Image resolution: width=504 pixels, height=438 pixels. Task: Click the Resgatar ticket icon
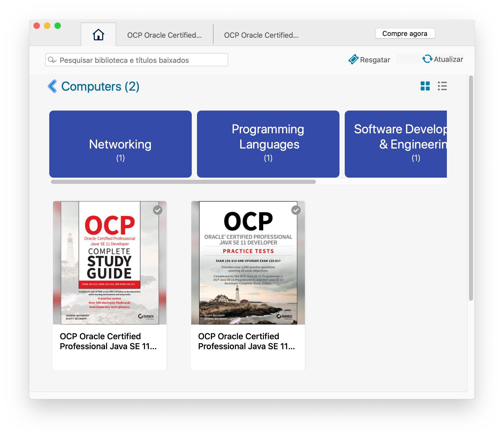353,59
